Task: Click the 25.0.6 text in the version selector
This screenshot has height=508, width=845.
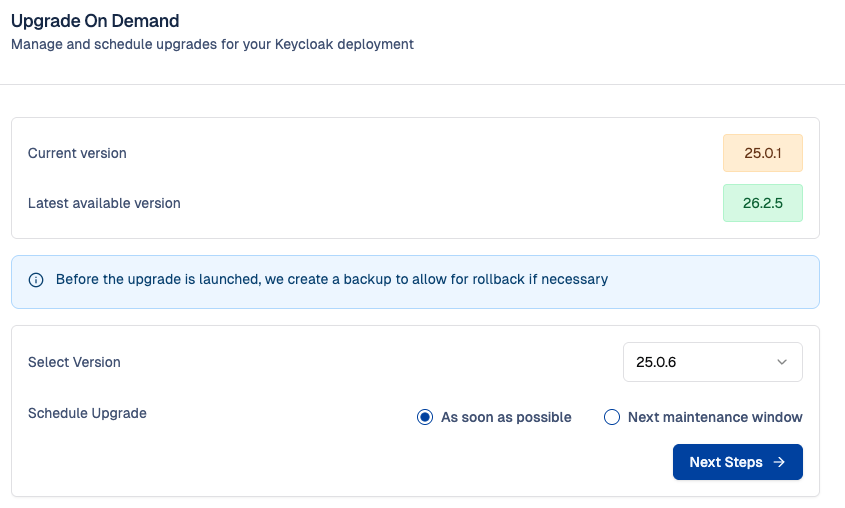Action: 656,362
